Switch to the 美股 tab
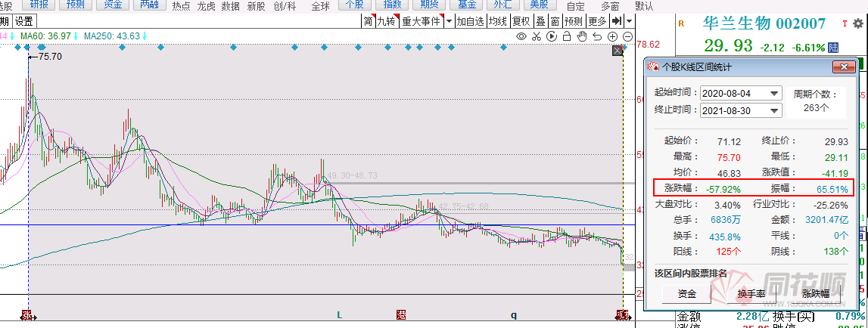 tap(539, 5)
